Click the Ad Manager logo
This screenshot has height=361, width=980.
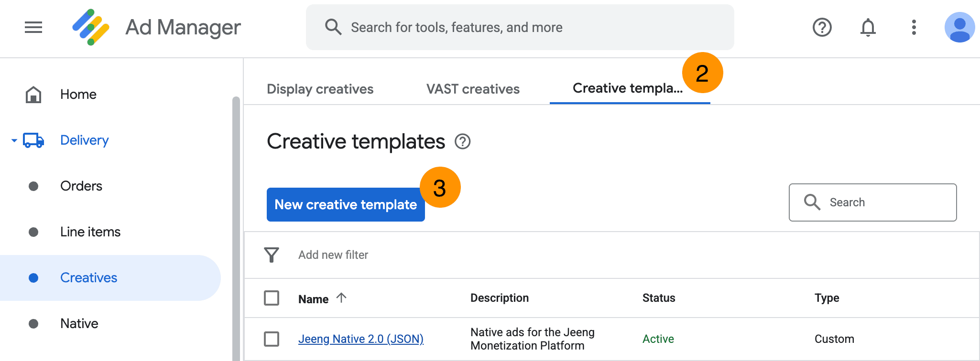pos(91,27)
